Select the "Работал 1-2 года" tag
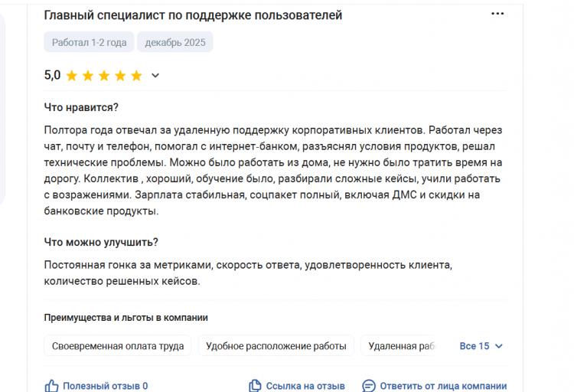 [89, 42]
